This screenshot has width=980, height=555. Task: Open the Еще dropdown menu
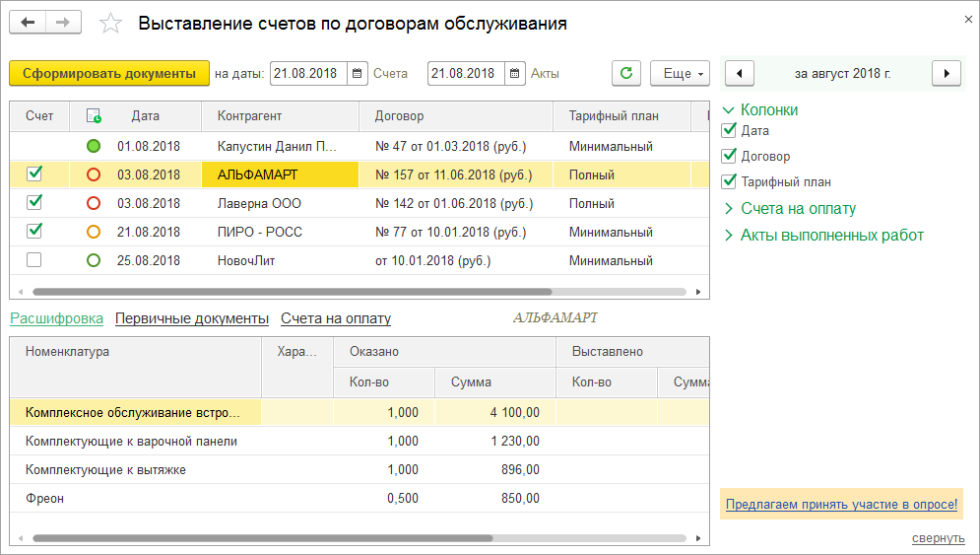(680, 74)
